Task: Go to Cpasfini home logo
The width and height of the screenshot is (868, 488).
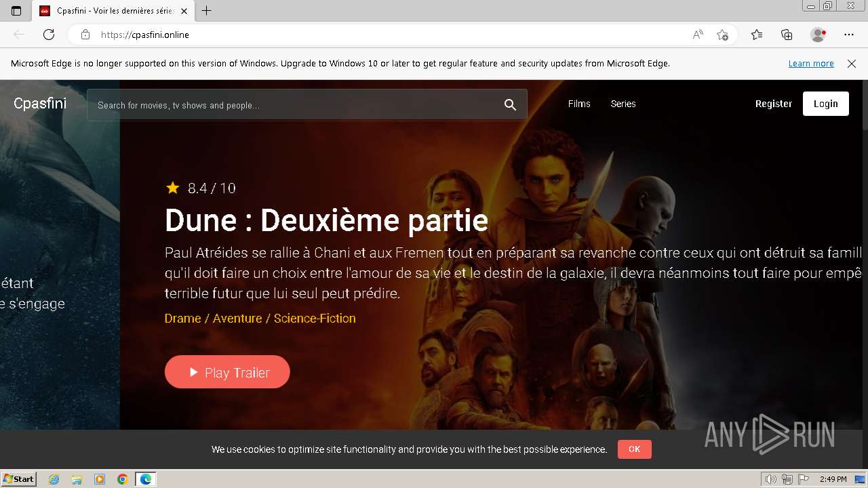Action: click(40, 104)
